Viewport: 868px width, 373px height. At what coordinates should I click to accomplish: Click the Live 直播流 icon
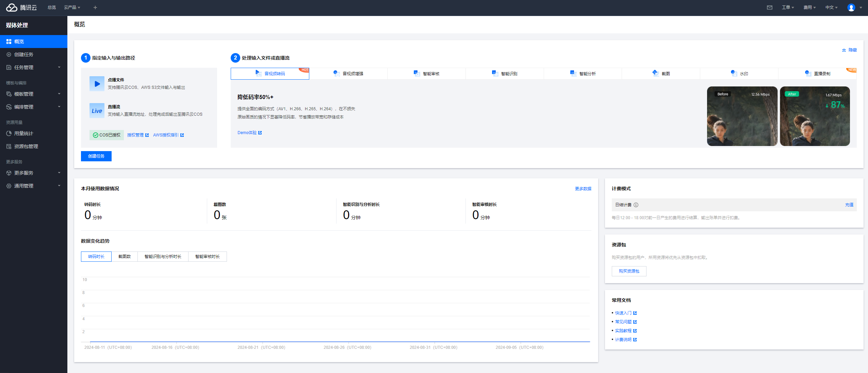click(97, 111)
